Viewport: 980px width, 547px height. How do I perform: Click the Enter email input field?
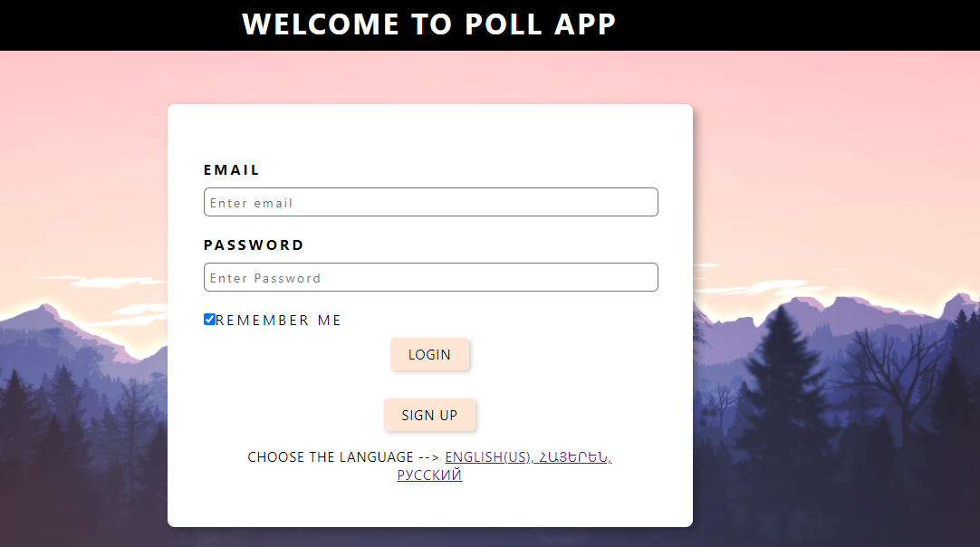click(x=430, y=202)
